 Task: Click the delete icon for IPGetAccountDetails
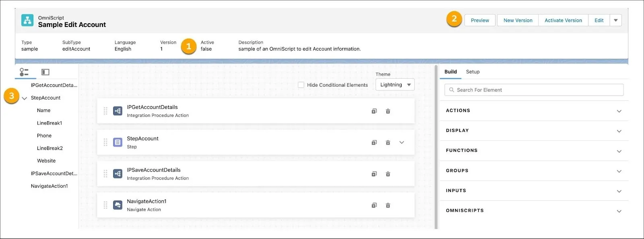[x=388, y=111]
